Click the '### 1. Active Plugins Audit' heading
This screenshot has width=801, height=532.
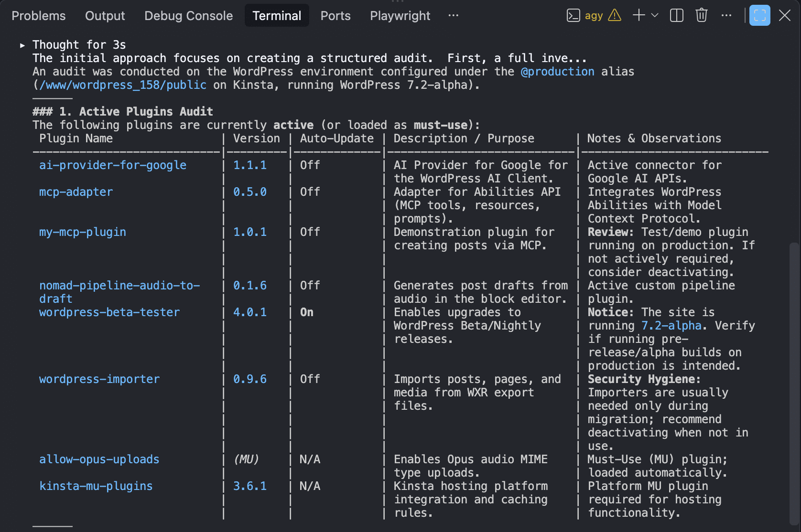click(x=123, y=112)
